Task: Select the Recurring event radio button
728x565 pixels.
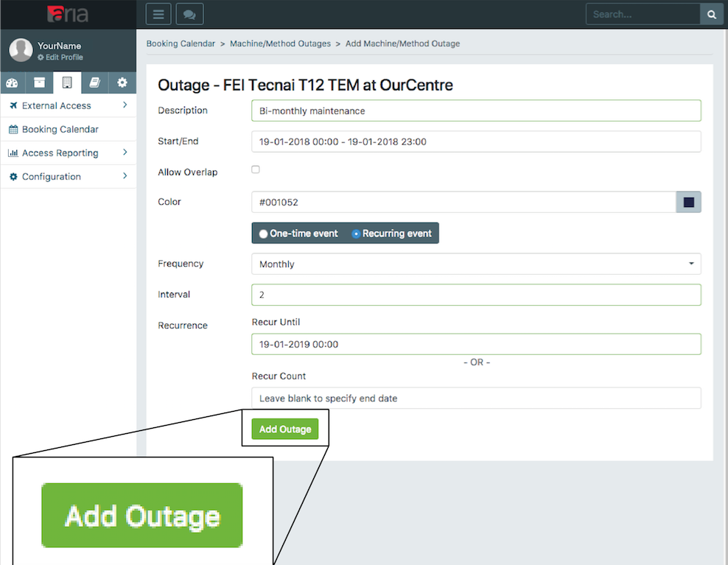Action: [x=356, y=234]
